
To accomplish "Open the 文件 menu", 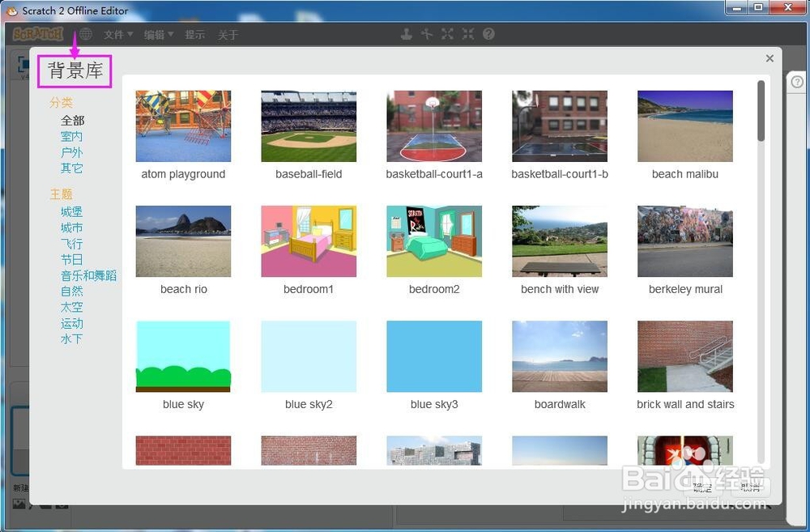I will (x=118, y=35).
